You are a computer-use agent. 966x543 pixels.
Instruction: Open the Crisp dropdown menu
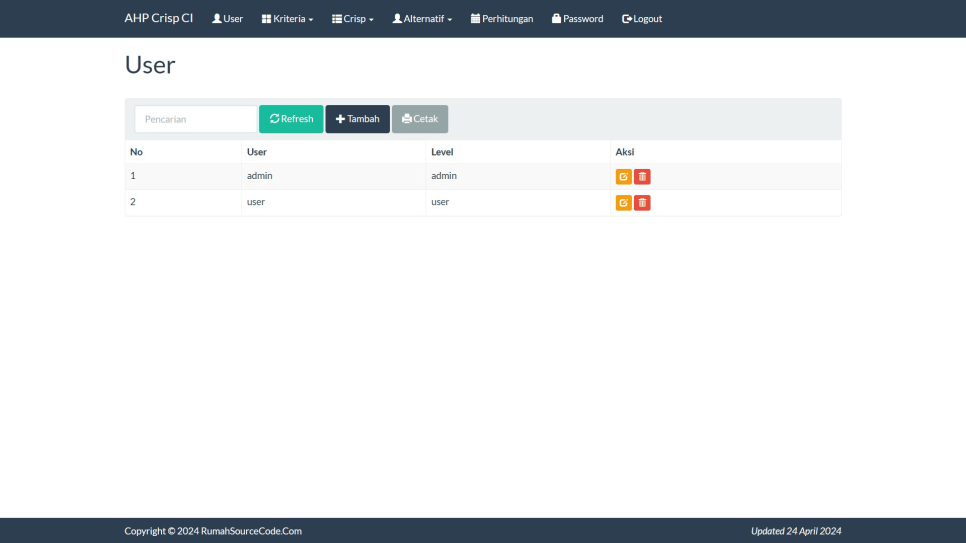(x=353, y=19)
